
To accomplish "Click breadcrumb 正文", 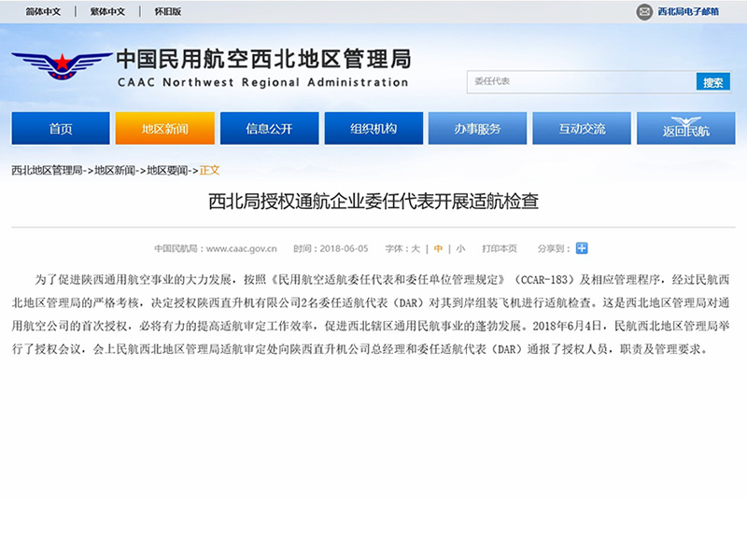I will (x=209, y=170).
